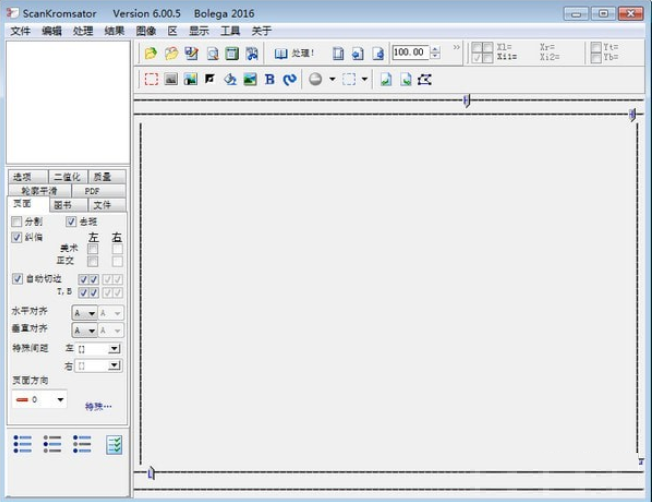
Task: Click the zoom value field showing 100.00
Action: point(410,53)
